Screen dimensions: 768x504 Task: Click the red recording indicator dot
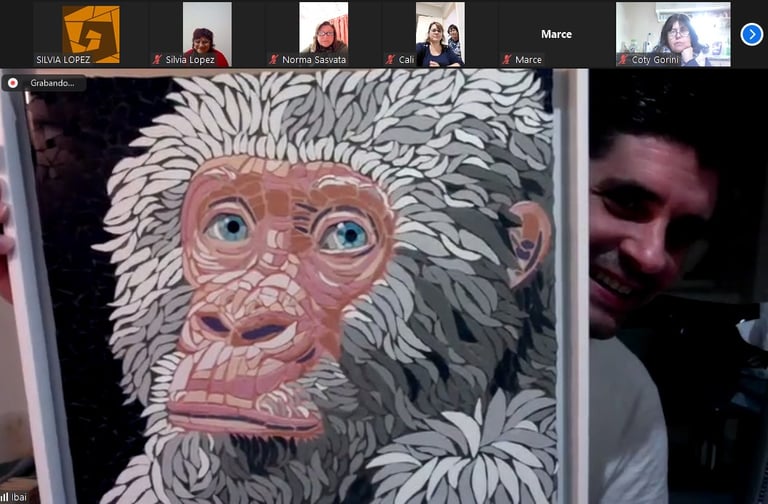point(13,83)
